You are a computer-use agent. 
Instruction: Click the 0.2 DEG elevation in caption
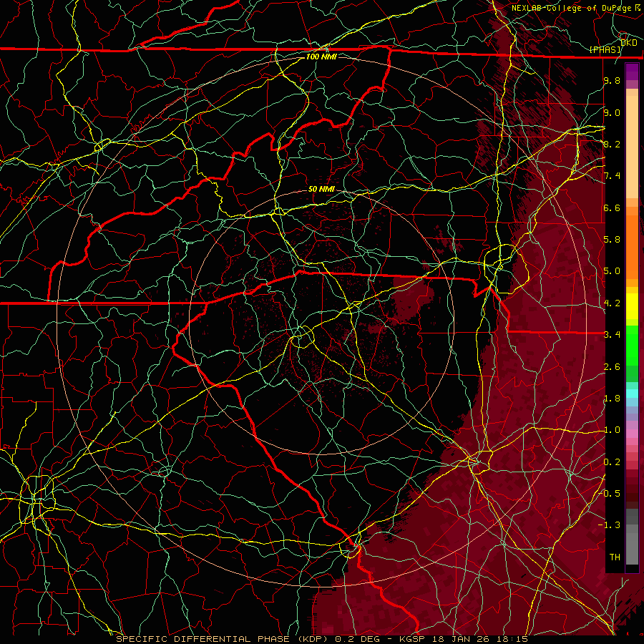pyautogui.click(x=357, y=639)
